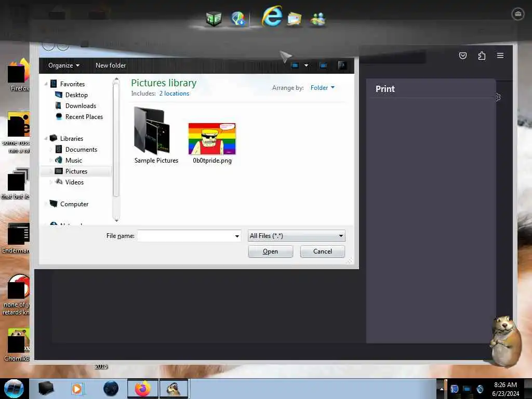Open the Windows Start orb
Screen dimensions: 532x399
[x=14, y=389]
